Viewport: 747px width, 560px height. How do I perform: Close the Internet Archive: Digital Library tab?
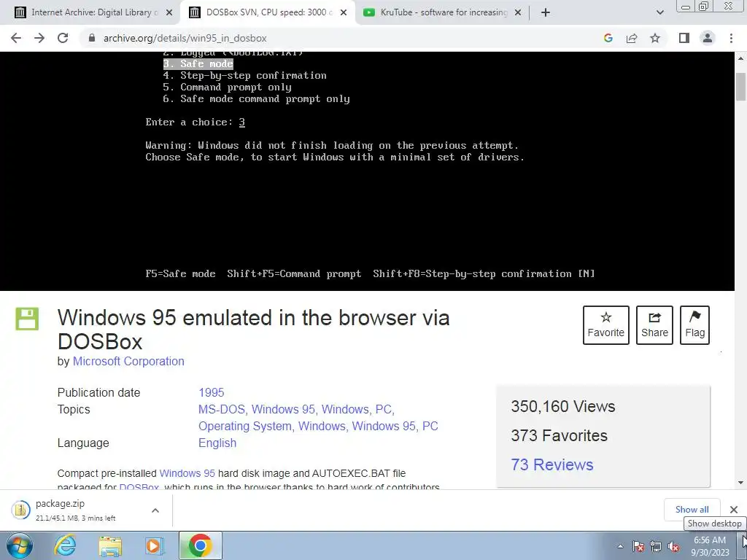169,12
